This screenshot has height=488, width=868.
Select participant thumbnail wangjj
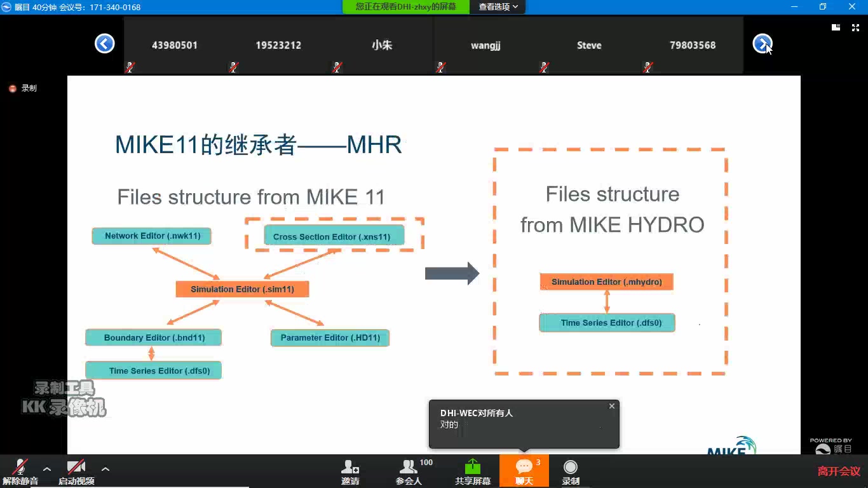[x=485, y=45]
